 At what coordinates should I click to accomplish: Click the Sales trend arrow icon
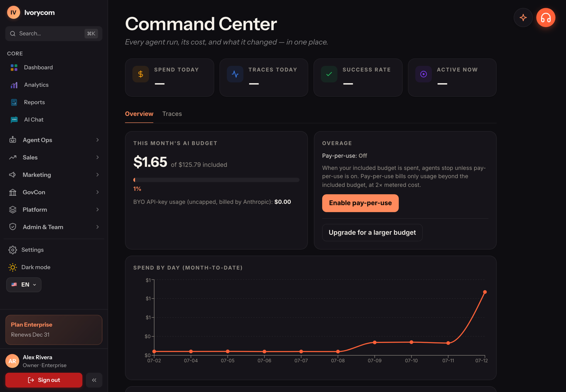pos(13,157)
